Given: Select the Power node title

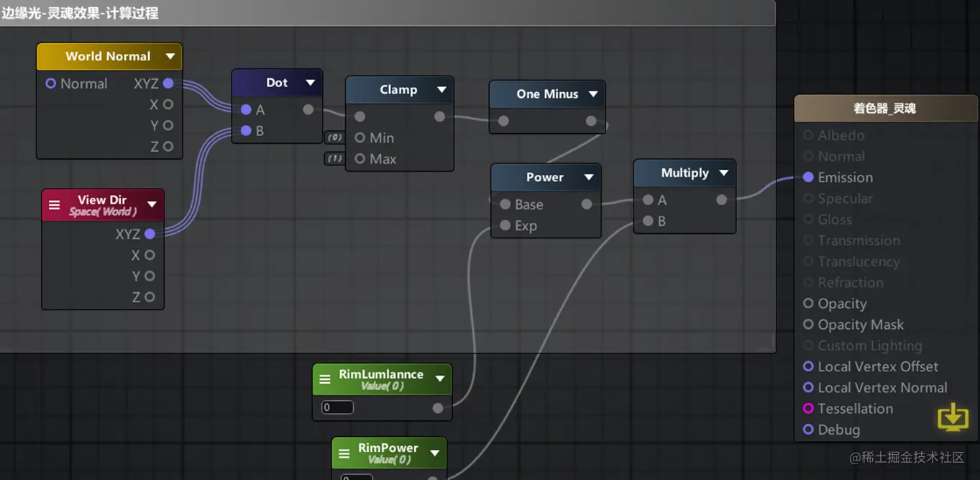Looking at the screenshot, I should [x=544, y=177].
